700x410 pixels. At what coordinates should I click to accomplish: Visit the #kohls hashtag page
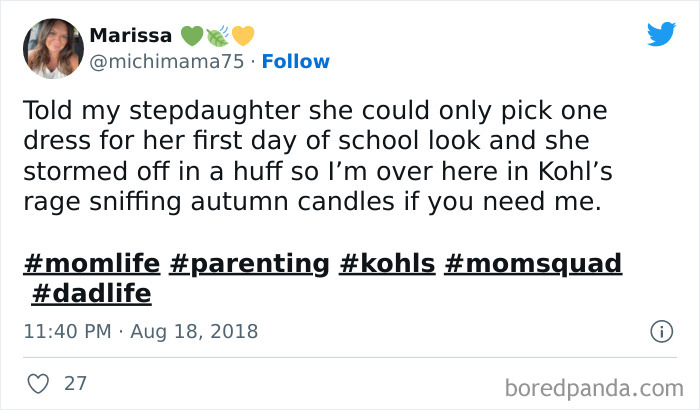(387, 263)
